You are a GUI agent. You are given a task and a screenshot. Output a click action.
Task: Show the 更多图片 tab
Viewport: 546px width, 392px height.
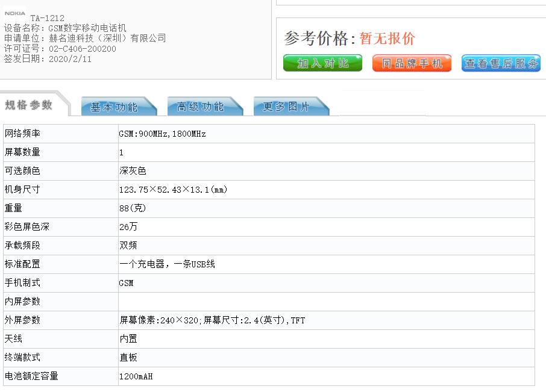[x=287, y=107]
